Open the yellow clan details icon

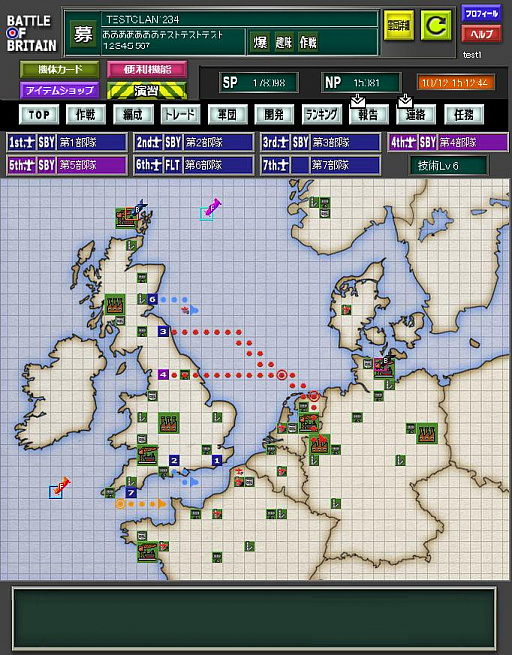398,25
